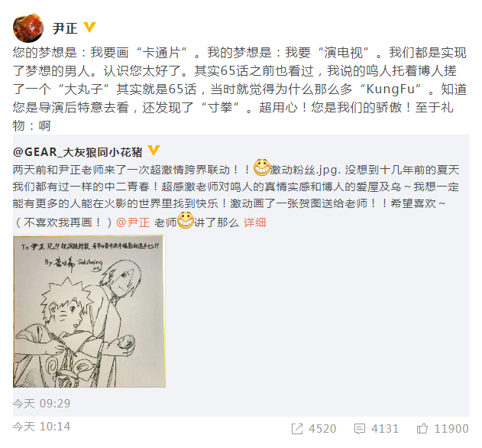Click verified badge next to 尹正
This screenshot has height=448, width=482.
(89, 27)
